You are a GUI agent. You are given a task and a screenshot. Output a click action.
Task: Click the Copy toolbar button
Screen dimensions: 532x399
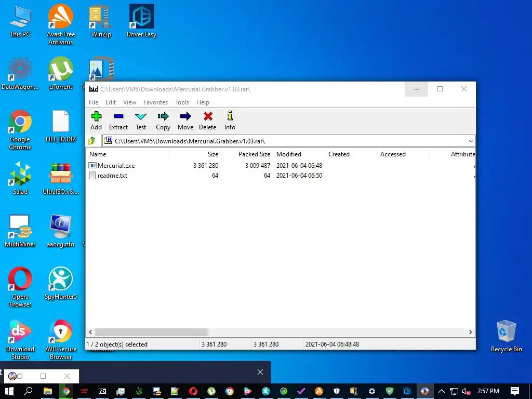click(x=163, y=121)
